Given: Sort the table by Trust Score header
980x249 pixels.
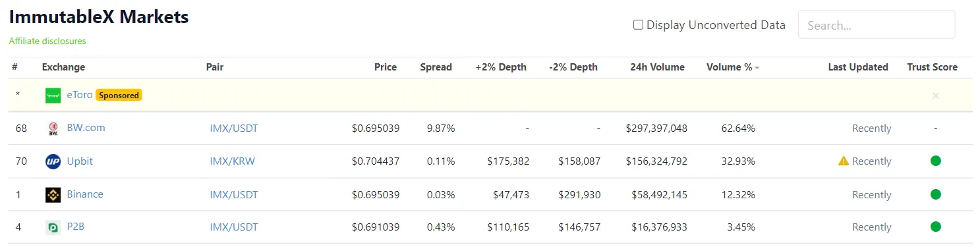Looking at the screenshot, I should click(932, 67).
